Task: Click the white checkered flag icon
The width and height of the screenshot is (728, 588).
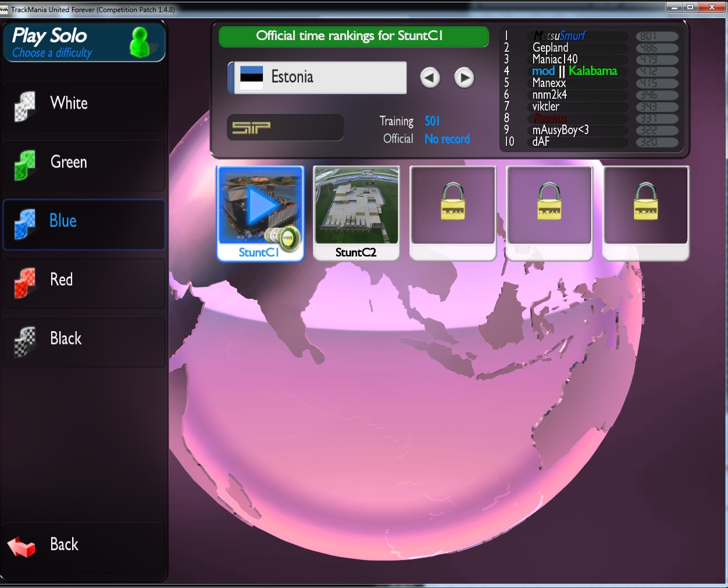Action: coord(25,106)
